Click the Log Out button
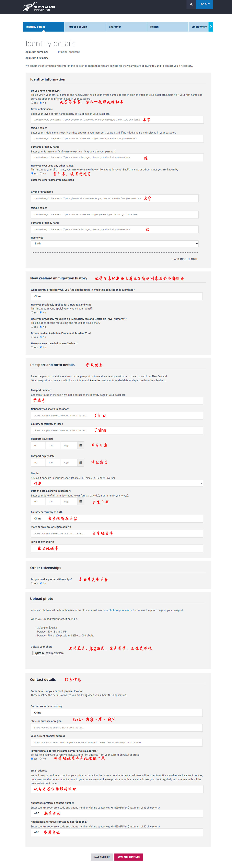Viewport: 232px width, 868px height. [x=204, y=4]
